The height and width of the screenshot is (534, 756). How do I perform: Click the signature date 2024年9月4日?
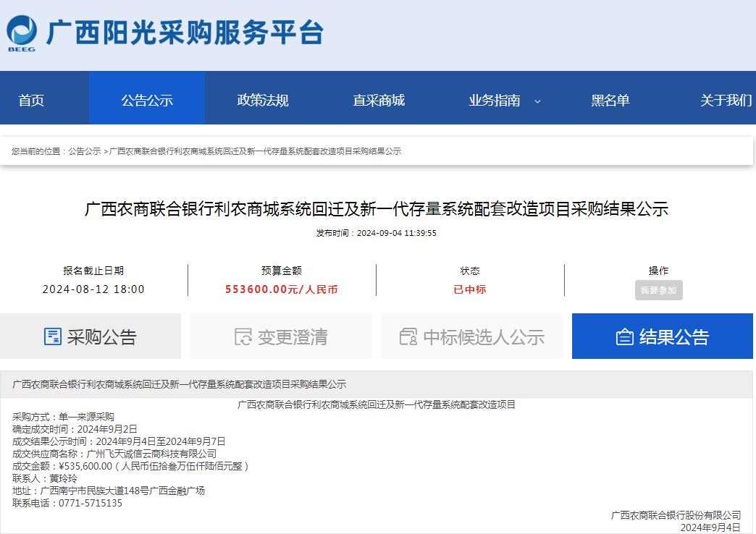click(x=710, y=527)
